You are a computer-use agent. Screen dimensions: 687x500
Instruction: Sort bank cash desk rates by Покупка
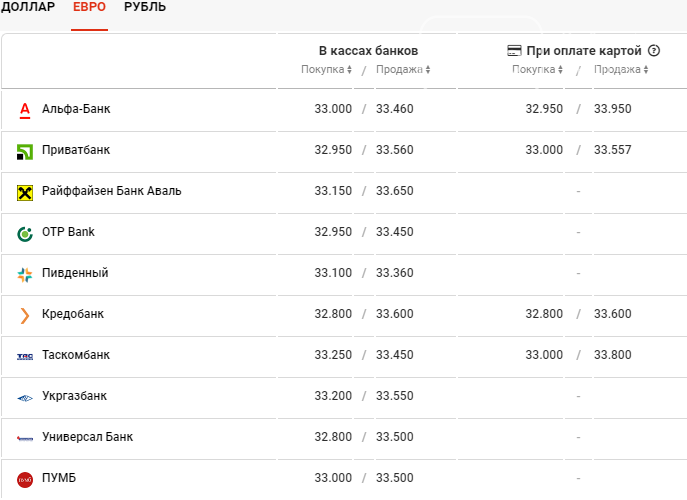click(x=326, y=69)
